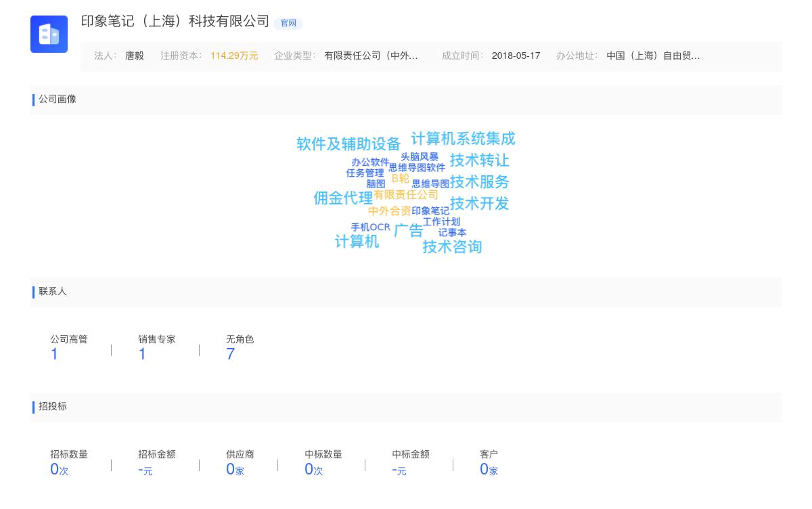Click founding date 2018-05-17

click(516, 56)
